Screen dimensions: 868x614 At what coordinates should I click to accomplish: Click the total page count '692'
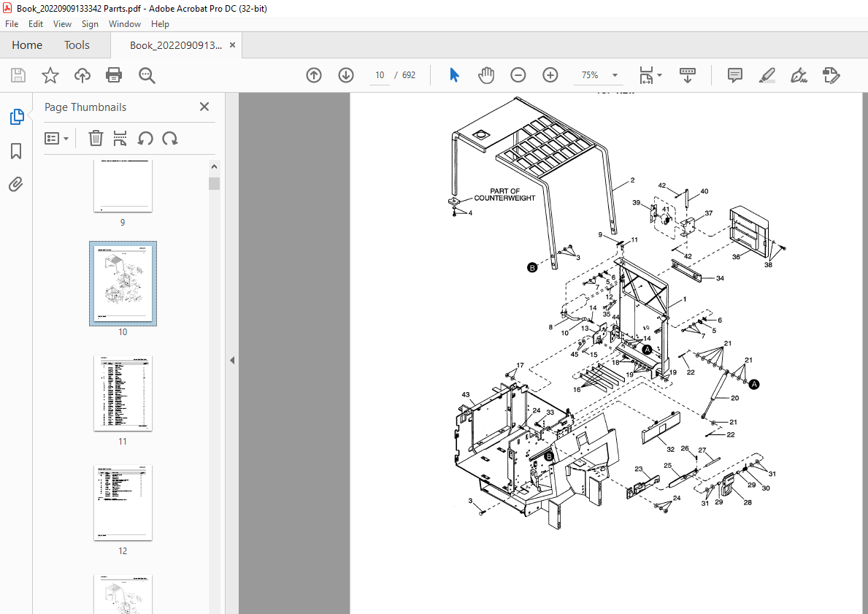click(409, 75)
